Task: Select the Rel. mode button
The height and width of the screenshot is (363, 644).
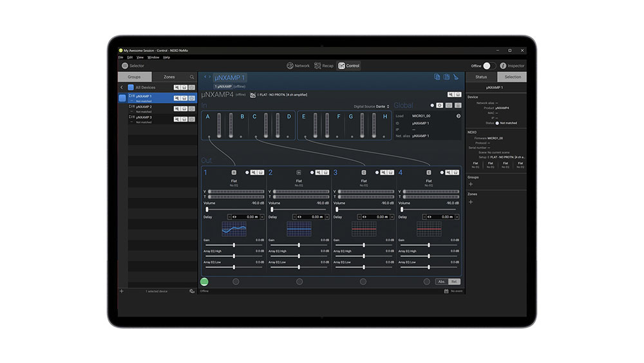Action: [x=454, y=282]
